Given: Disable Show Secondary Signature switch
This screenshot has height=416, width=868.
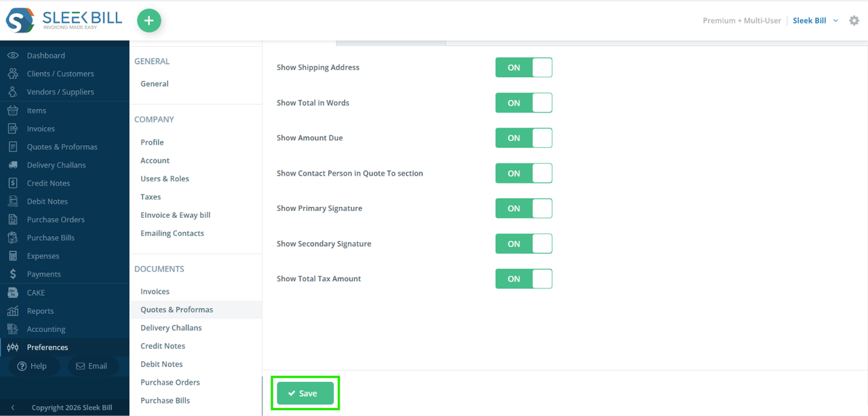Looking at the screenshot, I should 524,244.
